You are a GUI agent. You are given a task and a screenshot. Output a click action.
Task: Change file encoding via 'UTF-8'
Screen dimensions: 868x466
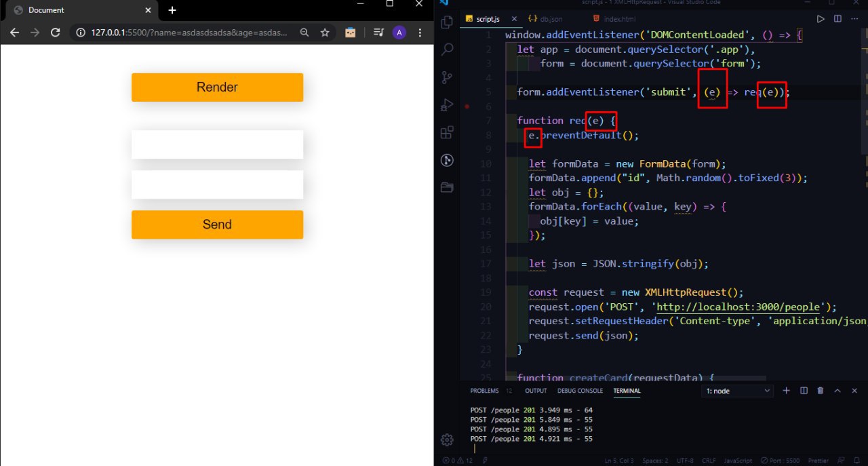pos(684,461)
